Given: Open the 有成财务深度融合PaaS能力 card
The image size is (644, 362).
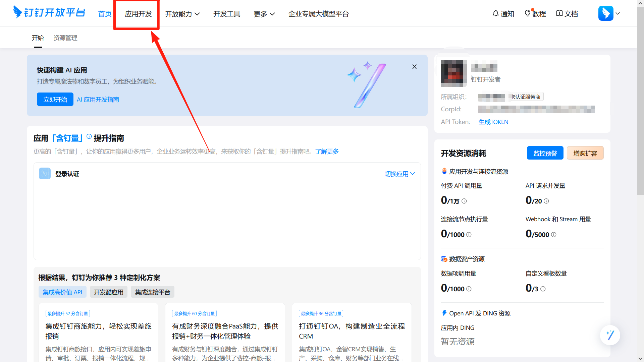Looking at the screenshot, I should 225,332.
